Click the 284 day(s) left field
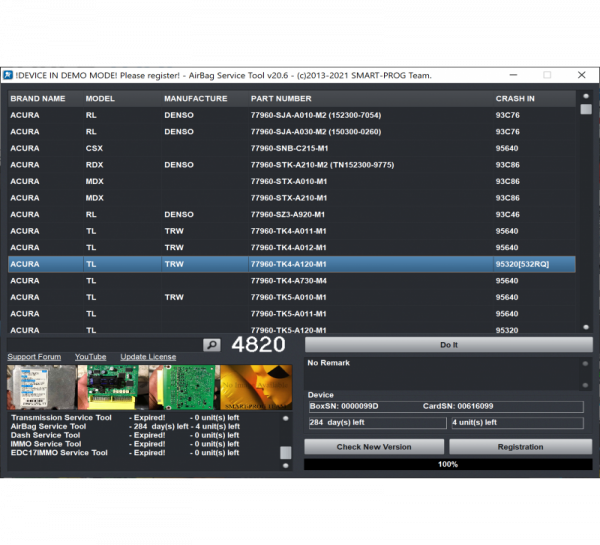The image size is (600, 545). coord(378,423)
